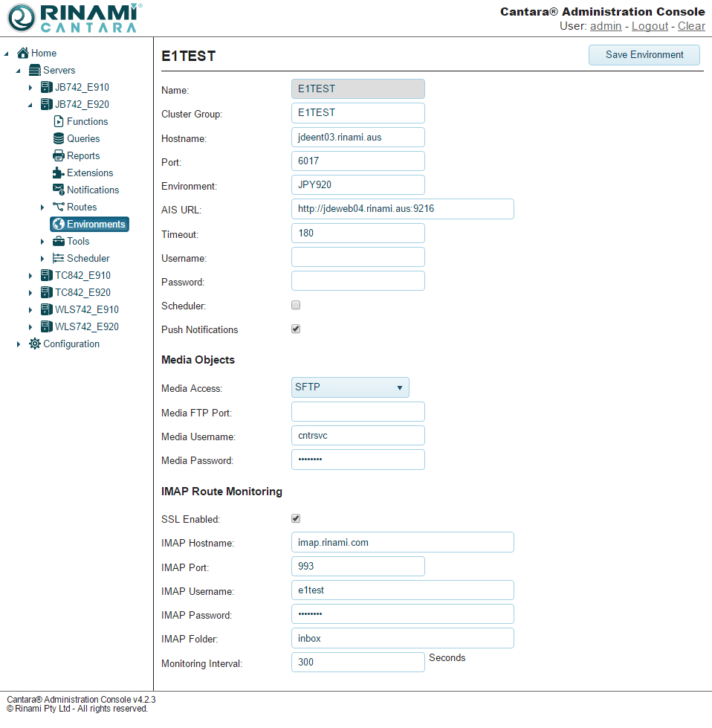712x728 pixels.
Task: Expand the Routes tree node
Action: point(42,207)
